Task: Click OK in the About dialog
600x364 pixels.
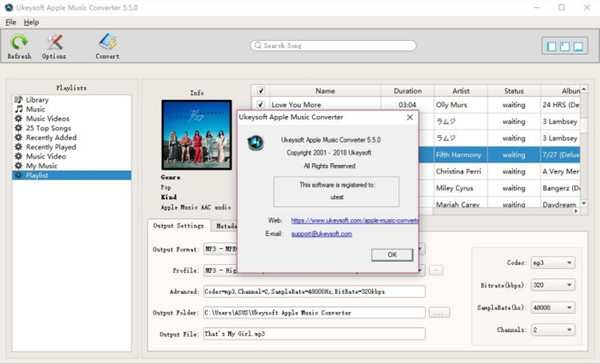Action: click(x=392, y=255)
